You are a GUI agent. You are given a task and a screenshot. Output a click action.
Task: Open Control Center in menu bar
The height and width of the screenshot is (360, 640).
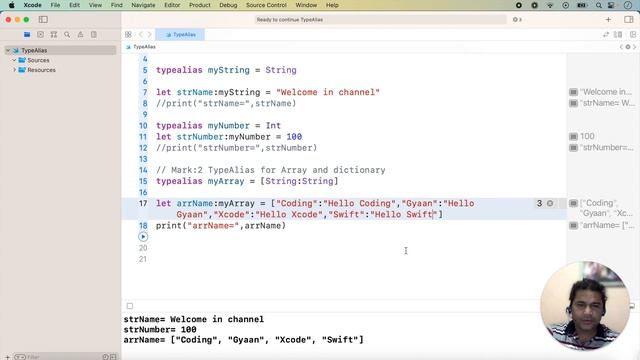click(611, 5)
